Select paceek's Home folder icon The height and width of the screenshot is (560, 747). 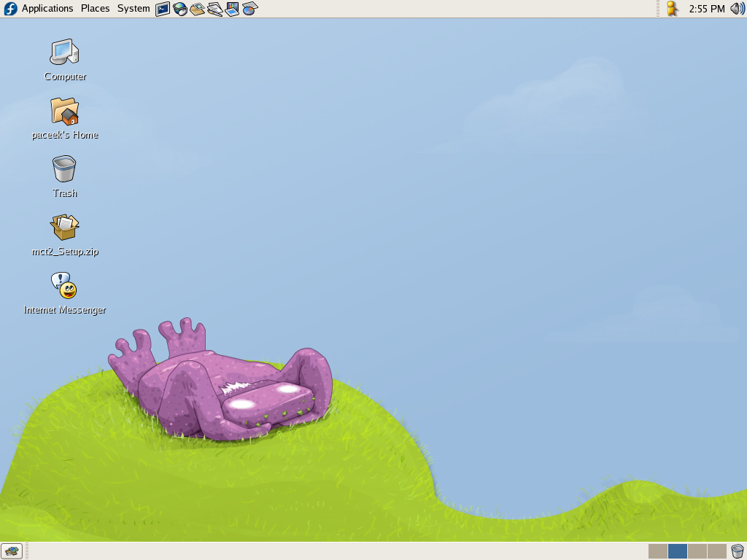point(64,111)
